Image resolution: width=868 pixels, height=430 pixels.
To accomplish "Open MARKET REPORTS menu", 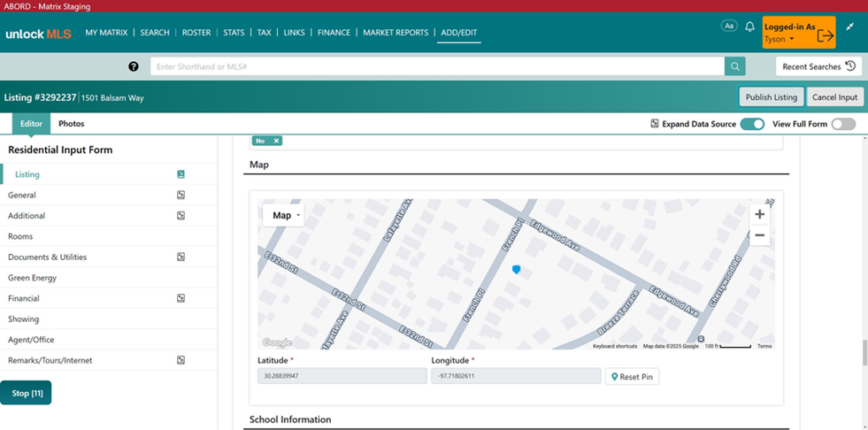I will [x=396, y=33].
